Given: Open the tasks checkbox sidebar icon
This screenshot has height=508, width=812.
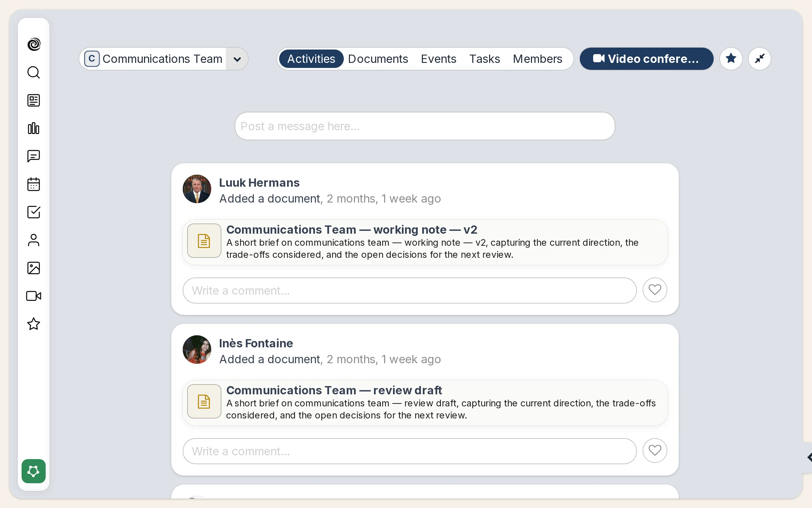Looking at the screenshot, I should coord(34,212).
